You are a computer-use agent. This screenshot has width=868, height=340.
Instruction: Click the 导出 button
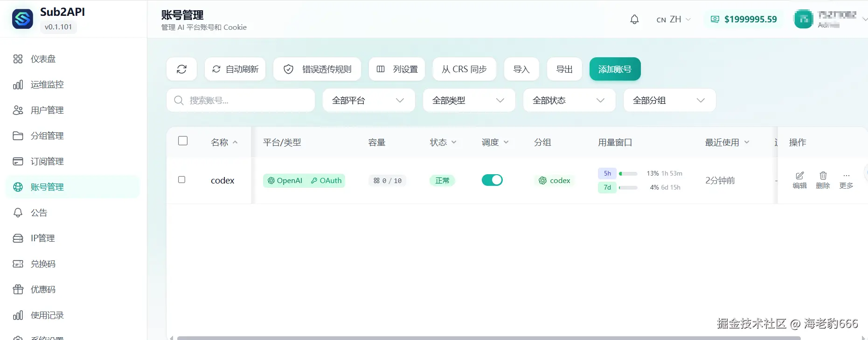[564, 69]
